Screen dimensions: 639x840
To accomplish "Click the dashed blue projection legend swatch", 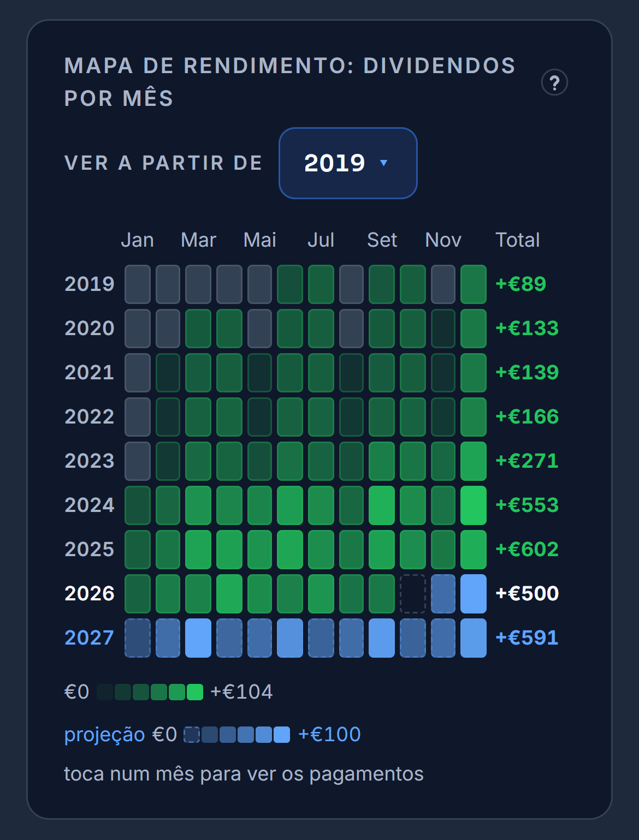I will pos(192,735).
